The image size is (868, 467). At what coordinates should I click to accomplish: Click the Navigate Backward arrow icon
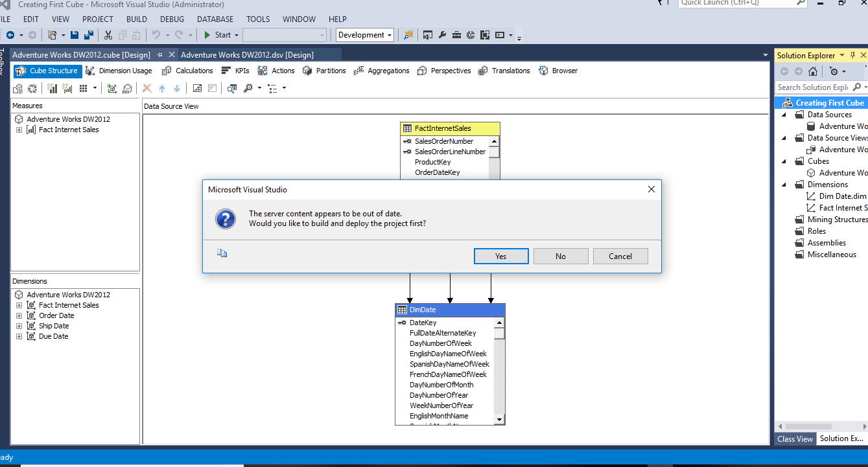click(10, 35)
